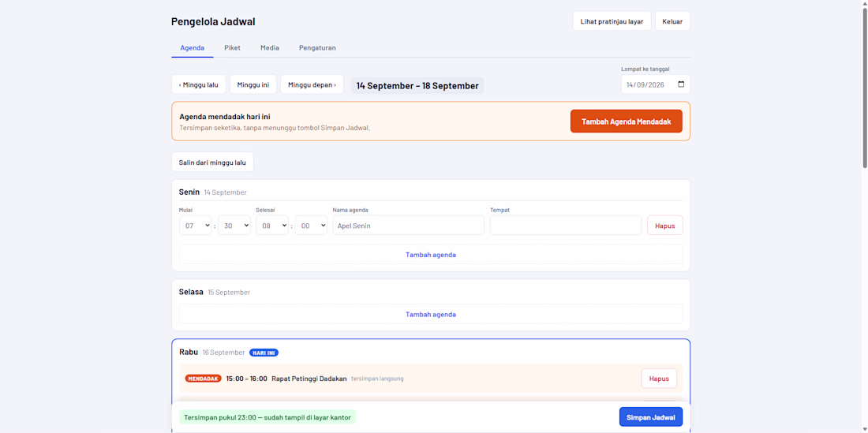Viewport: 868px width, 433px height.
Task: Open the end minute dropdown showing 00
Action: (311, 225)
